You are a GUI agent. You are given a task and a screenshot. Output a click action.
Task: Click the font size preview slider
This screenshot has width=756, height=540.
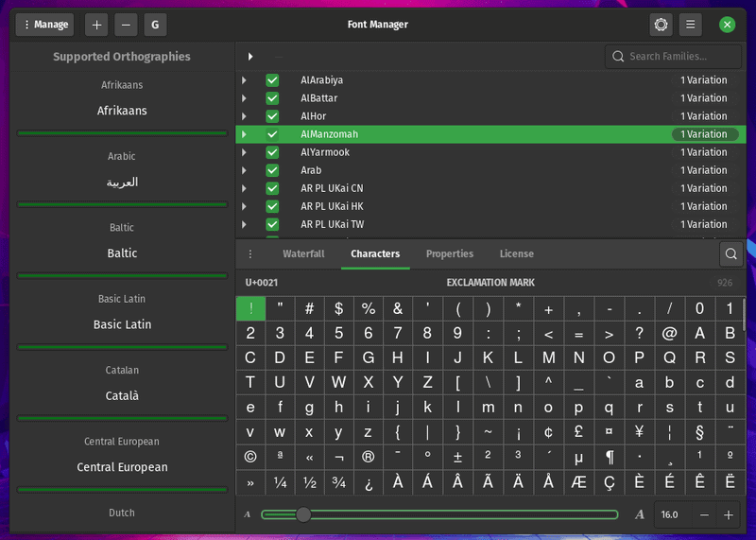click(x=439, y=514)
